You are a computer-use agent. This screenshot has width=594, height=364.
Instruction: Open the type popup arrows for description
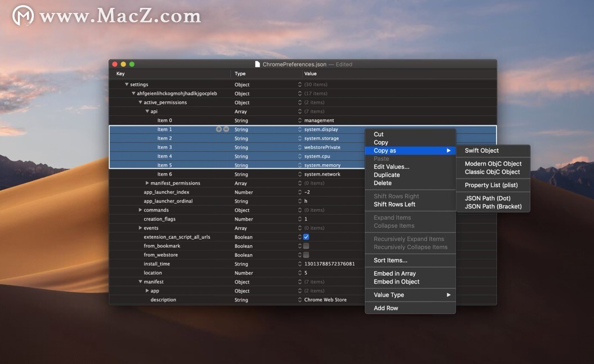coord(300,300)
